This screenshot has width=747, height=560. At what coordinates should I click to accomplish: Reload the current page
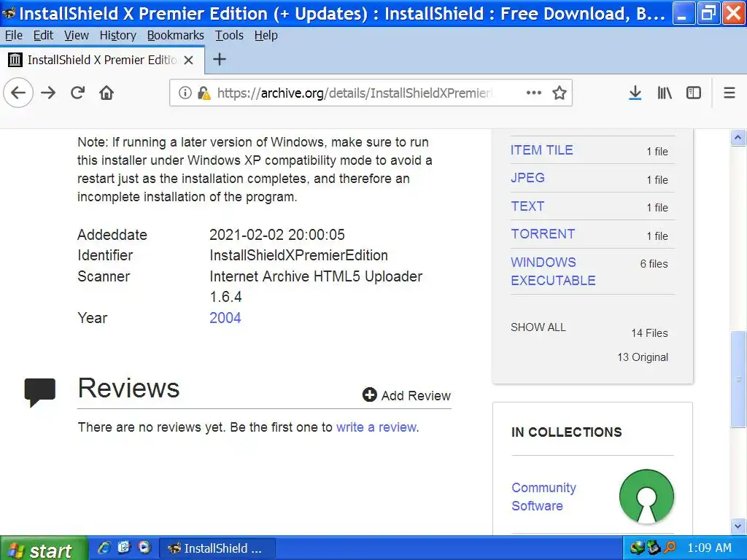click(77, 93)
